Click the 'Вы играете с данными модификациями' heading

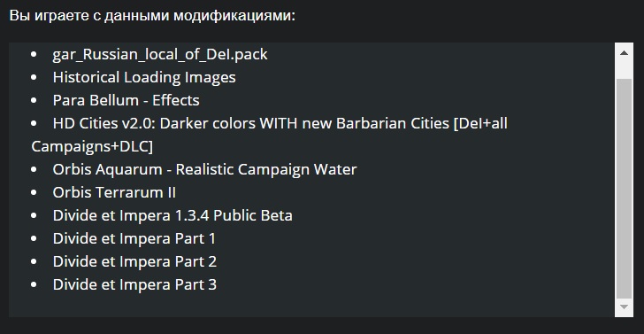152,16
